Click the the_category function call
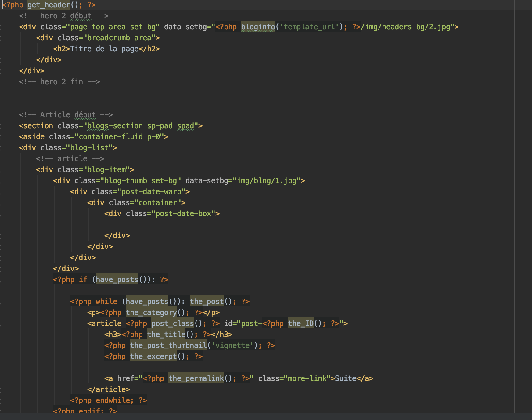The height and width of the screenshot is (420, 532). (x=151, y=313)
